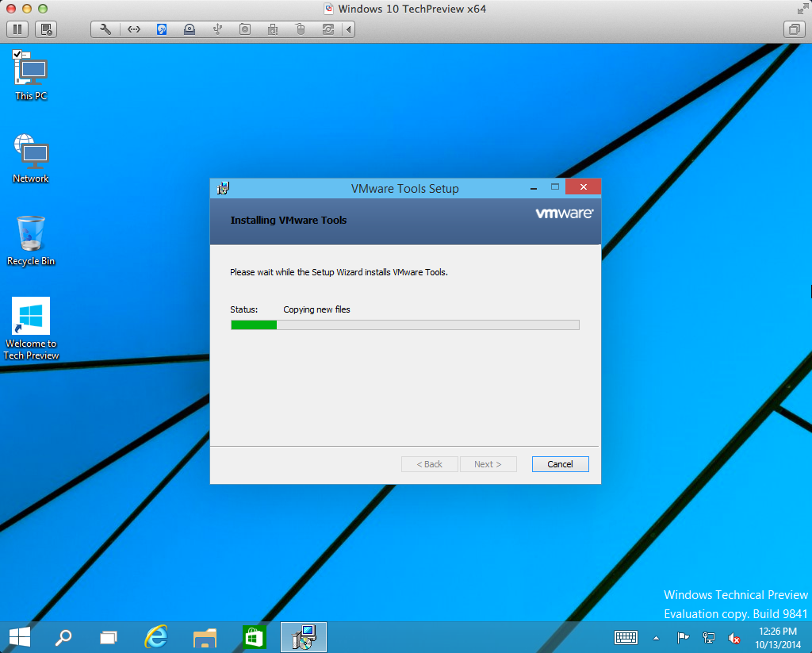The image size is (812, 653).
Task: Open Task View on taskbar
Action: tap(108, 637)
